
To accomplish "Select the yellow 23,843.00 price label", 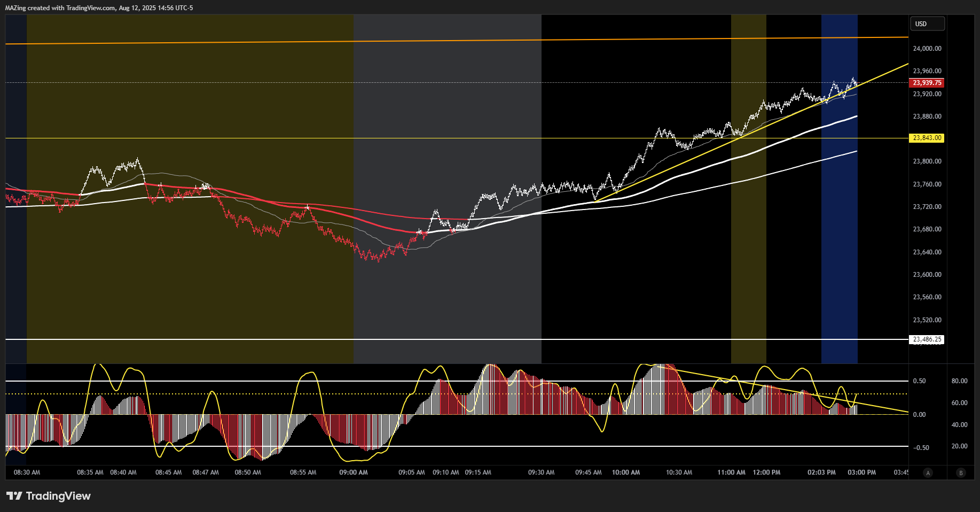I will click(x=927, y=138).
